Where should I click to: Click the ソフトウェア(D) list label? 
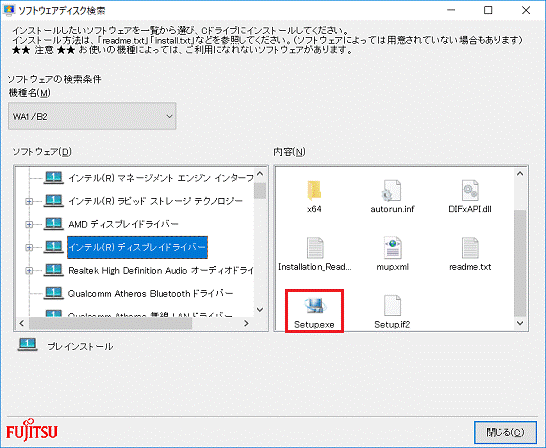(42, 152)
